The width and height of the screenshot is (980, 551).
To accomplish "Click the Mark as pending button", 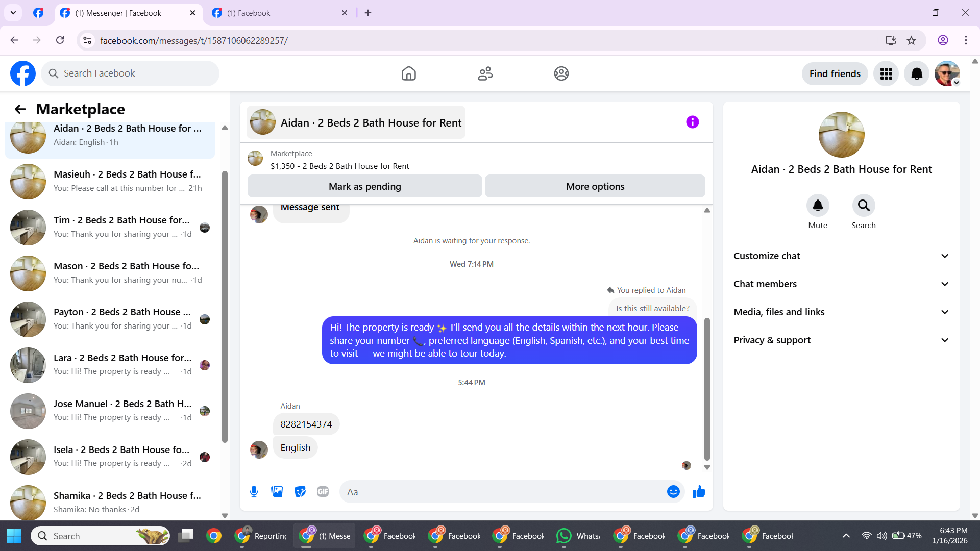I will (364, 187).
